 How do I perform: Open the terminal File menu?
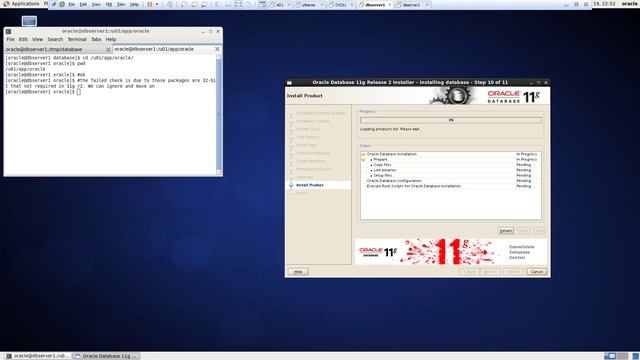coord(10,40)
